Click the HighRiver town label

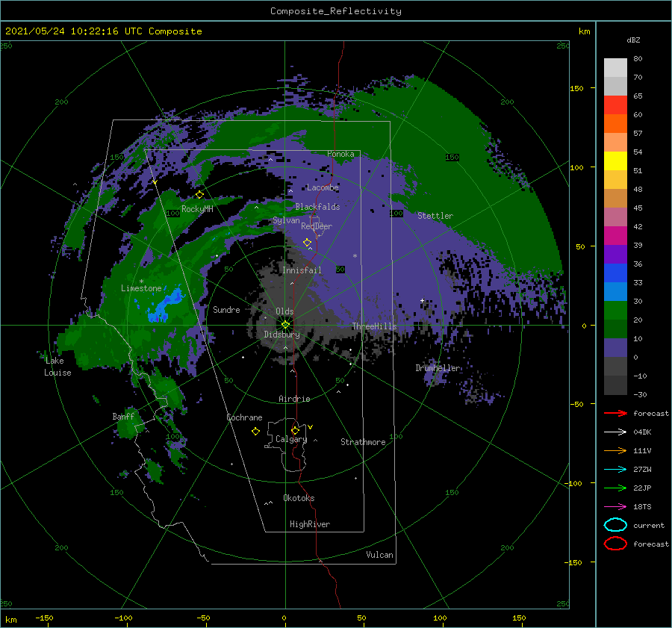point(310,524)
